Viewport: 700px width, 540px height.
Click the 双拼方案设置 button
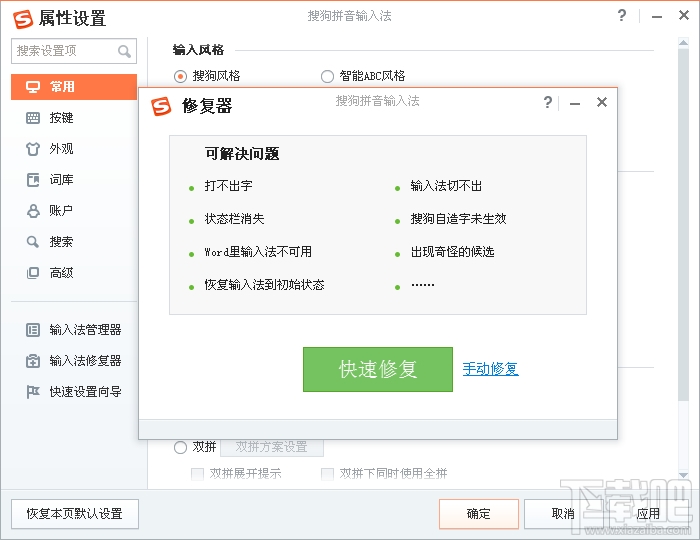(272, 447)
